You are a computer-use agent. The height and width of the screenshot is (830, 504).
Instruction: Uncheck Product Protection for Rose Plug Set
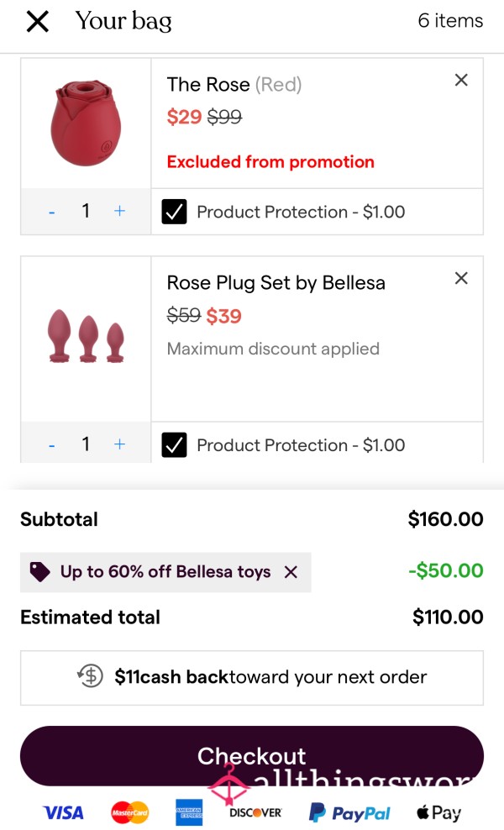point(174,444)
